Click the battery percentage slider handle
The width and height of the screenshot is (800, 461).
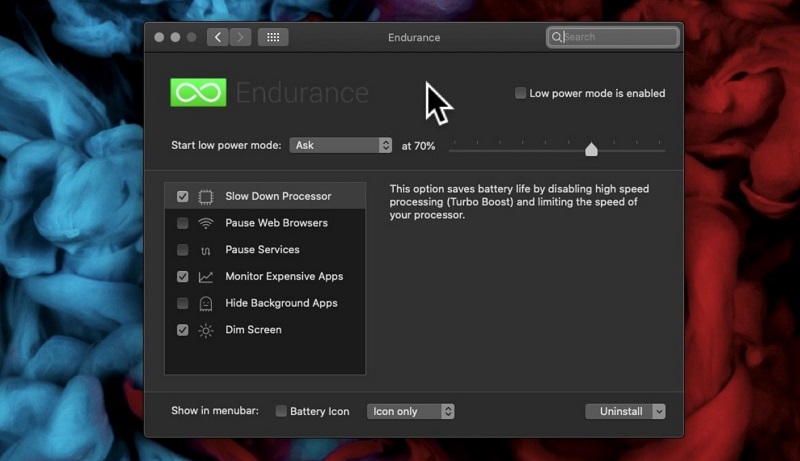[x=591, y=149]
